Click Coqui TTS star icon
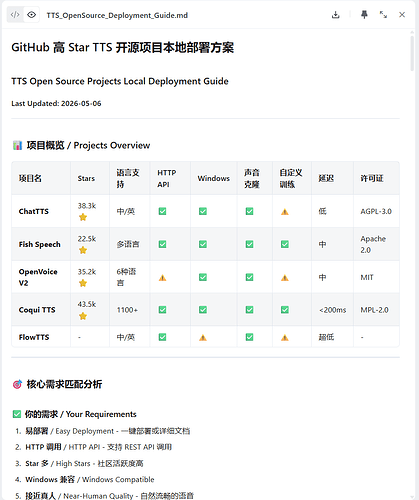The height and width of the screenshot is (500, 419). (83, 316)
